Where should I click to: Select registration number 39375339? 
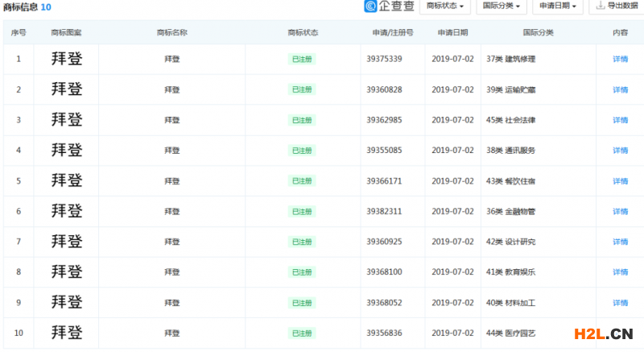(x=384, y=59)
